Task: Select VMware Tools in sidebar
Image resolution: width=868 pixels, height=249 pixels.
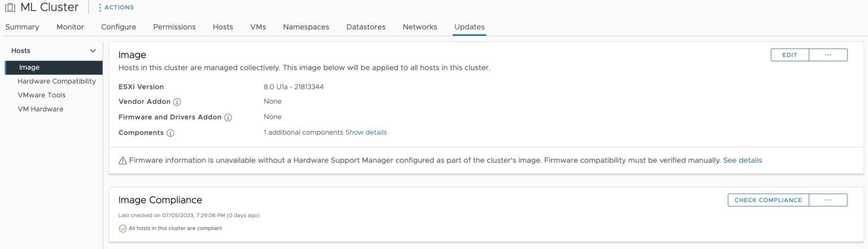Action: point(41,95)
